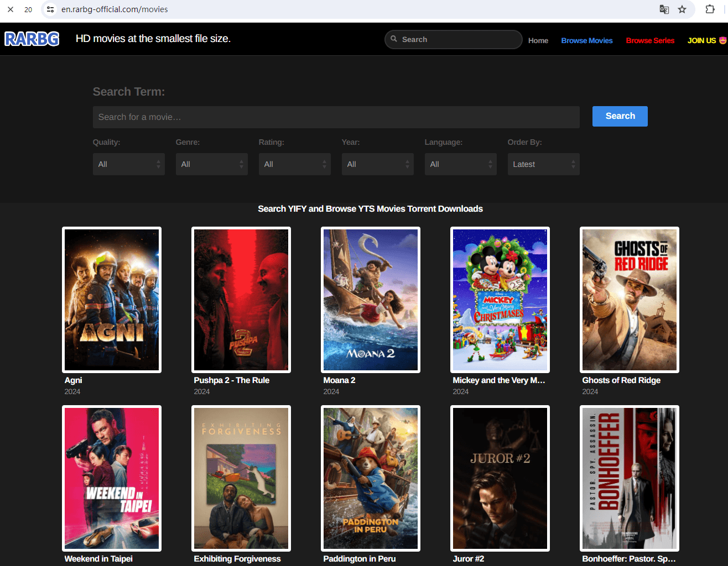Click the 'Bonhoeffer: Pastor. Sp…' title link
The height and width of the screenshot is (566, 728).
pos(629,559)
